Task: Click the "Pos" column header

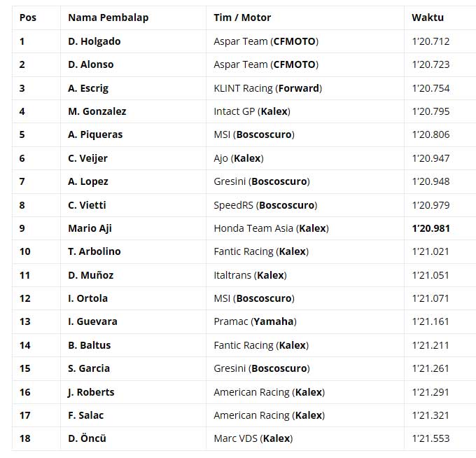Action: (x=27, y=18)
